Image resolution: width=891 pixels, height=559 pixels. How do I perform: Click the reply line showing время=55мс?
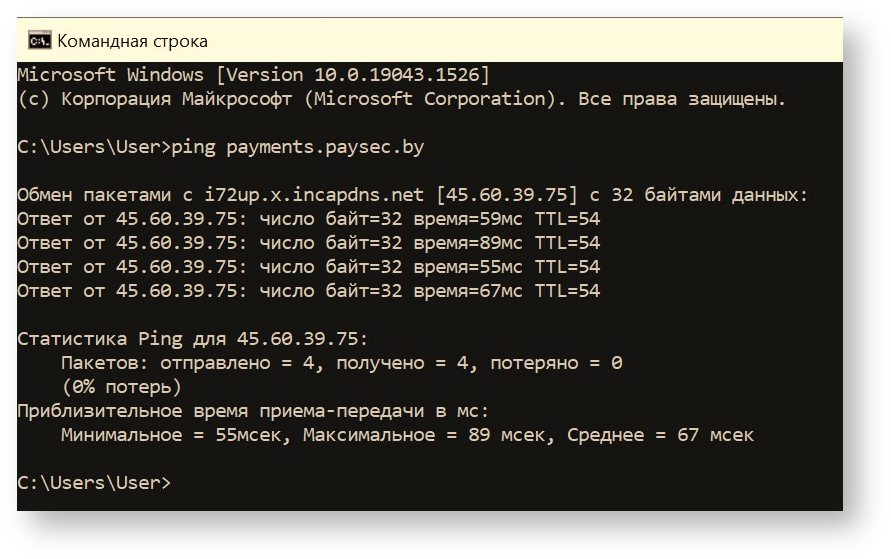point(308,267)
